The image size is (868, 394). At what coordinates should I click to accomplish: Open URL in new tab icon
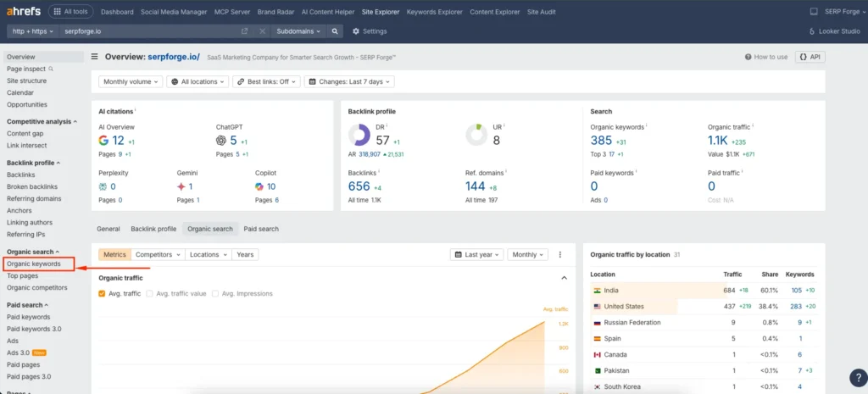[x=245, y=31]
